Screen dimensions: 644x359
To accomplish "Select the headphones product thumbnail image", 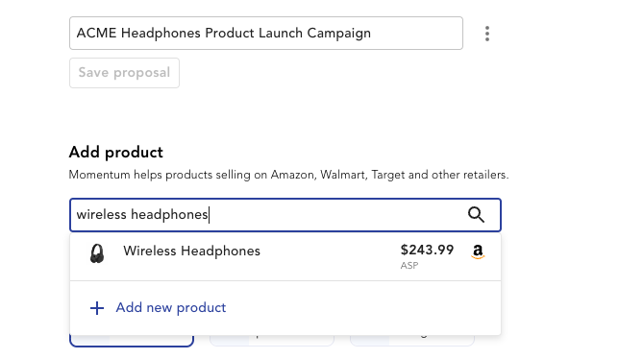I will pos(97,253).
